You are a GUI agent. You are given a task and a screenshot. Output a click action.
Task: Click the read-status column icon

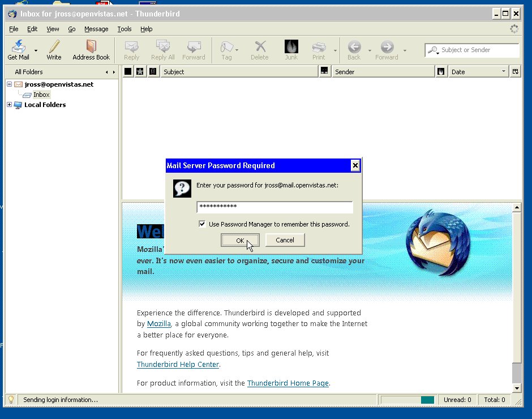point(324,71)
